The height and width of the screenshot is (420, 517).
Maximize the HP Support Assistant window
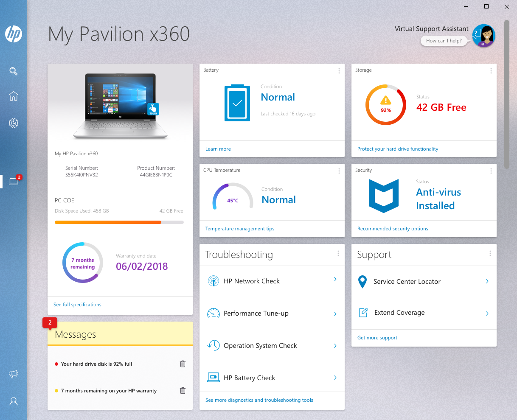click(486, 6)
